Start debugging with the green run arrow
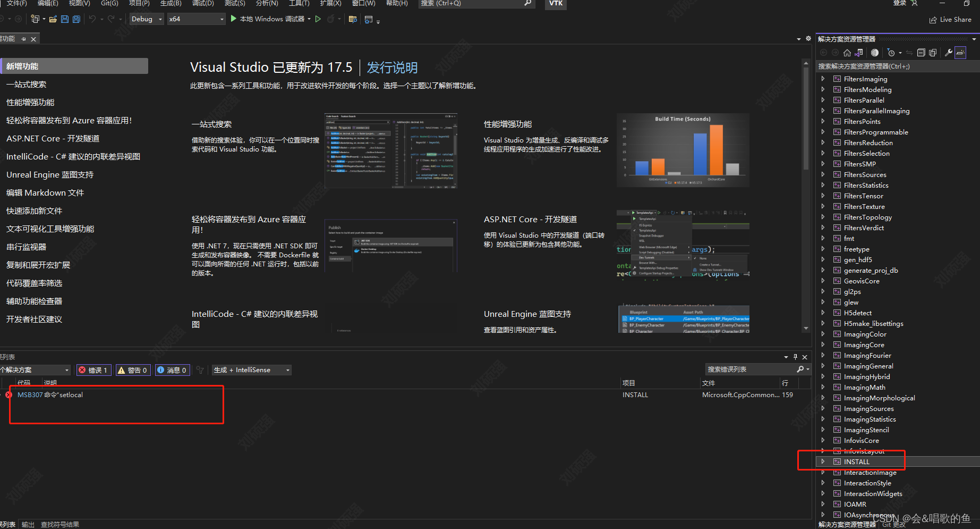Viewport: 980px width, 529px height. (x=234, y=19)
